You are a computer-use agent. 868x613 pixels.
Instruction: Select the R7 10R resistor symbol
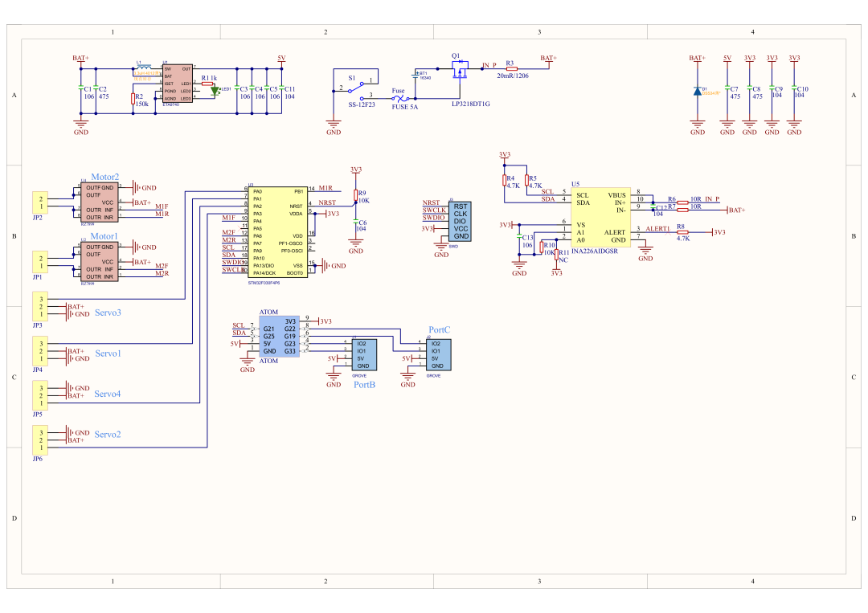(x=682, y=210)
